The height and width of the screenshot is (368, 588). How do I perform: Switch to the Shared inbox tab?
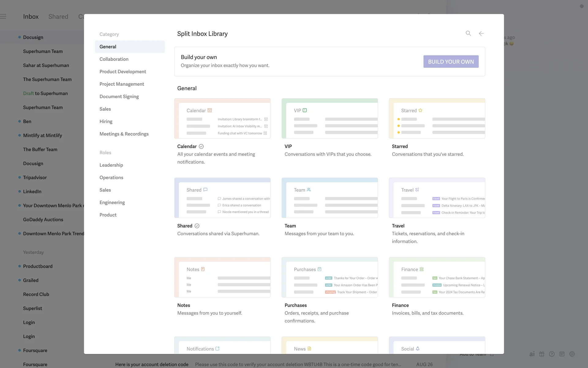[58, 17]
